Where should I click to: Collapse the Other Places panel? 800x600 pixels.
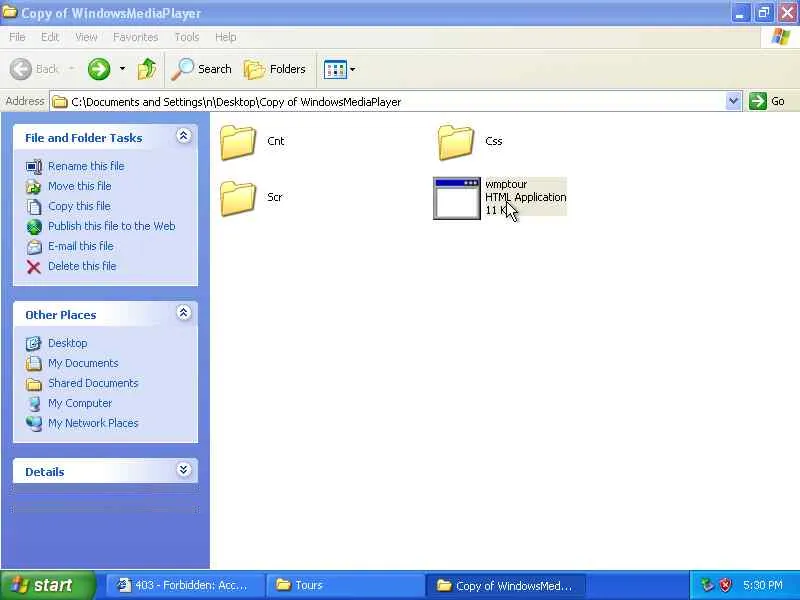(x=184, y=313)
